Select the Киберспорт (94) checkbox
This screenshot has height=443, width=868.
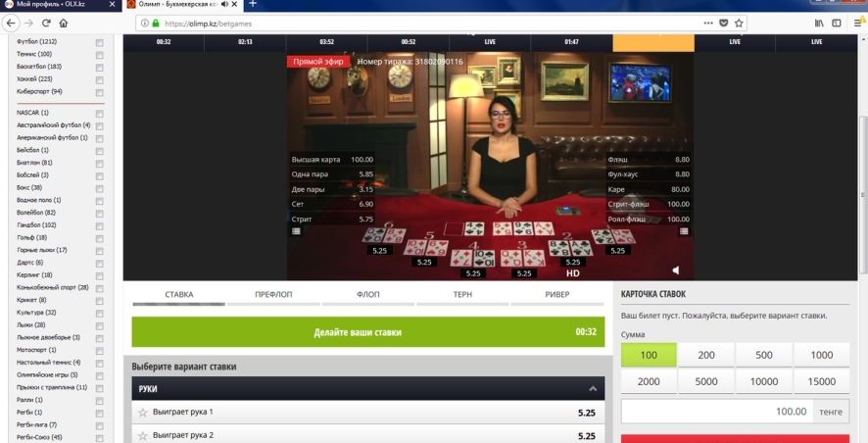tap(99, 92)
